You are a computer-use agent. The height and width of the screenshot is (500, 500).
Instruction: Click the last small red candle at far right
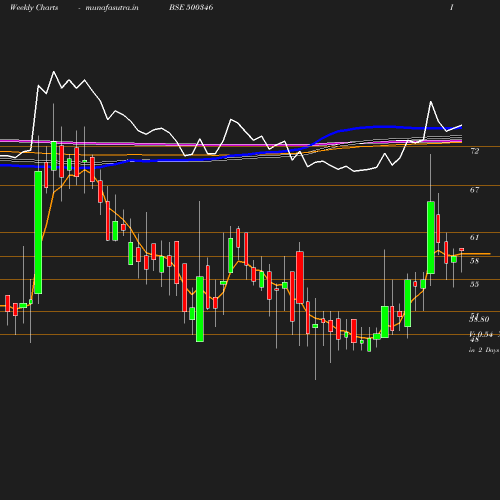pyautogui.click(x=462, y=249)
